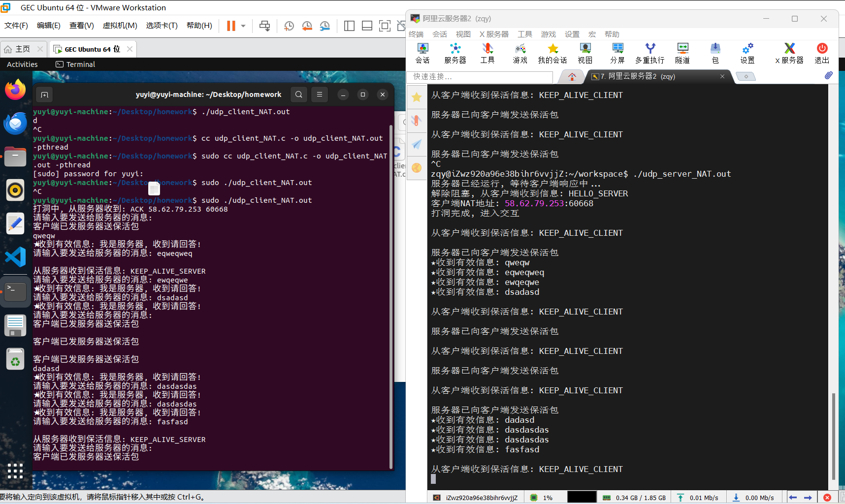Open the Ubuntu terminal hamburger menu
This screenshot has width=845, height=504.
coord(320,94)
